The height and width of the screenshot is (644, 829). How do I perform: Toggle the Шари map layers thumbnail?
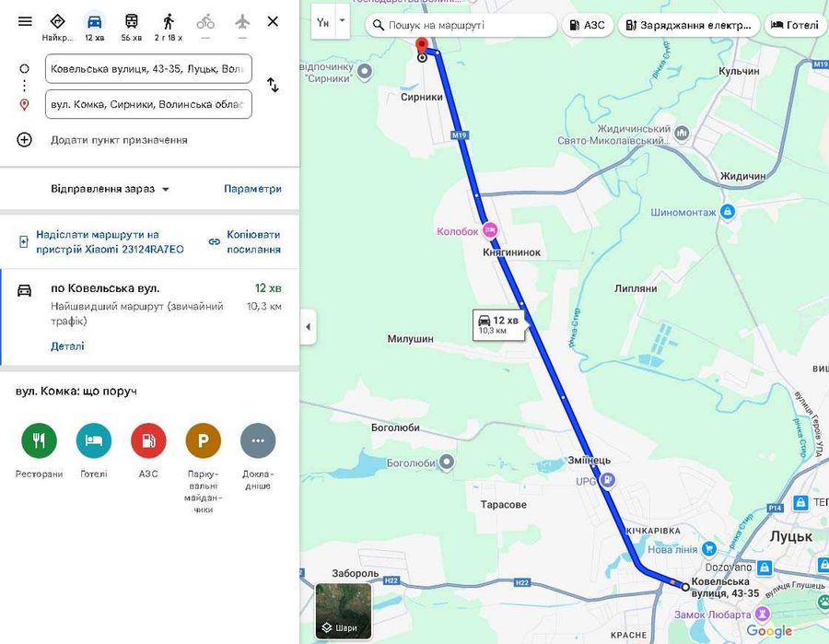pyautogui.click(x=344, y=611)
